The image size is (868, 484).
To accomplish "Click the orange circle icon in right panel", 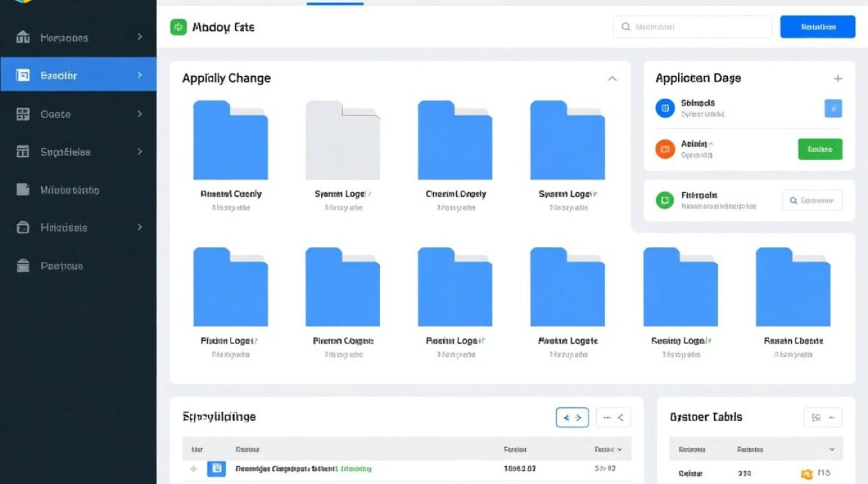I will pyautogui.click(x=665, y=148).
